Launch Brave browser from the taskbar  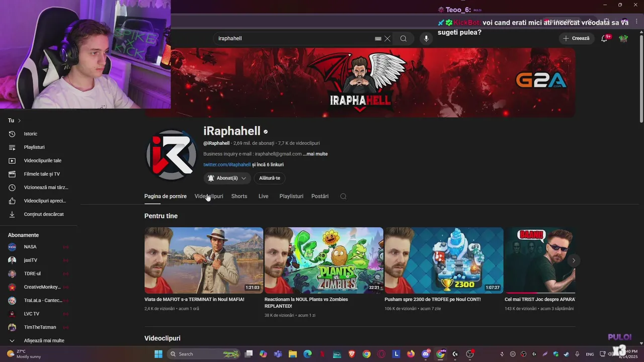click(352, 354)
